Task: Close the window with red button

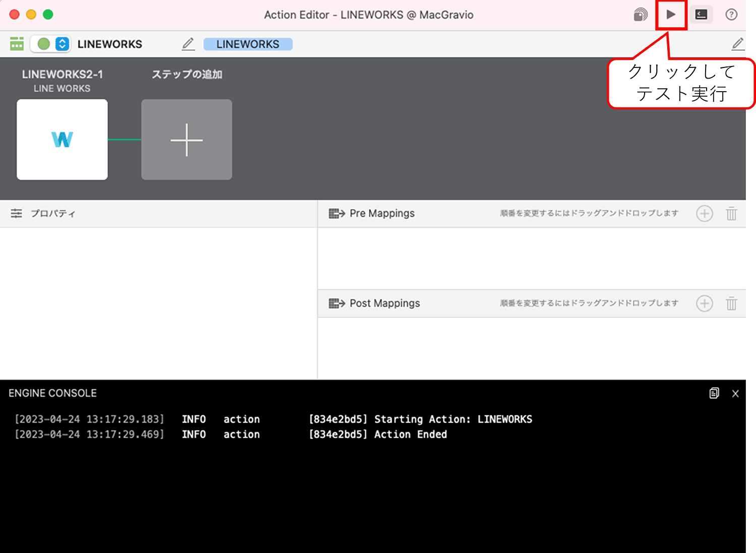Action: point(15,15)
